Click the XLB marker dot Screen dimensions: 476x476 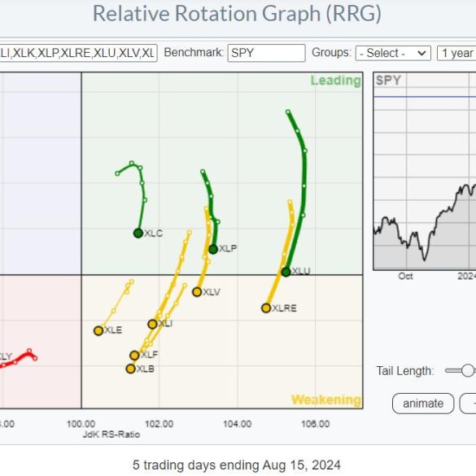click(130, 369)
